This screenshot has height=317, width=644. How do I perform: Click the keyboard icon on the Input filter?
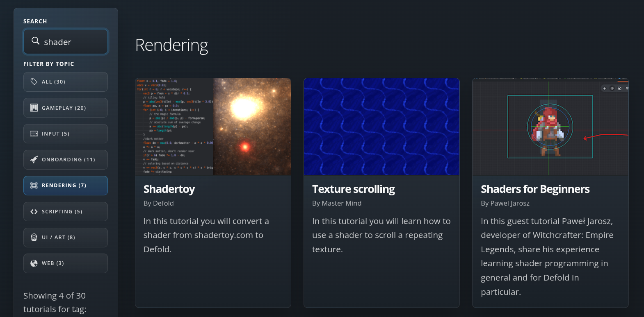[x=34, y=134]
